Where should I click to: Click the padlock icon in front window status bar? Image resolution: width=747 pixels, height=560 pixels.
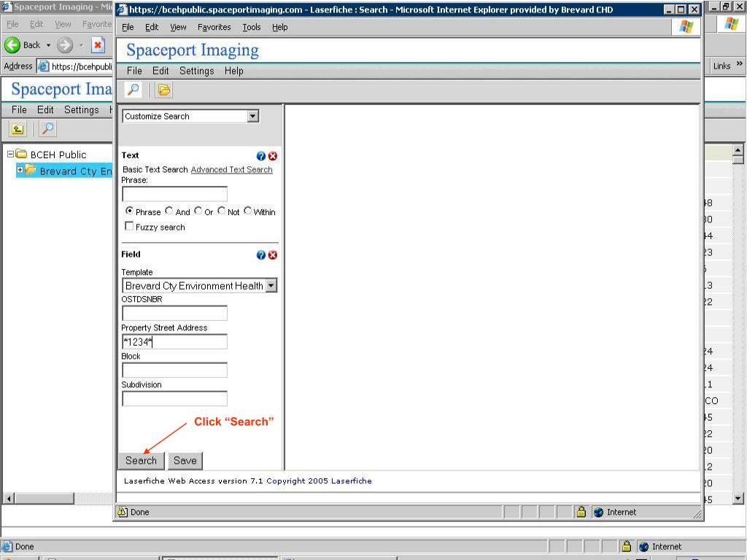pyautogui.click(x=581, y=512)
